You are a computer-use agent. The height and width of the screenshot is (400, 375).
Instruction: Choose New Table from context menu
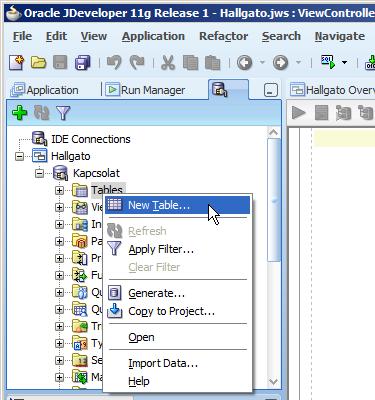(177, 205)
